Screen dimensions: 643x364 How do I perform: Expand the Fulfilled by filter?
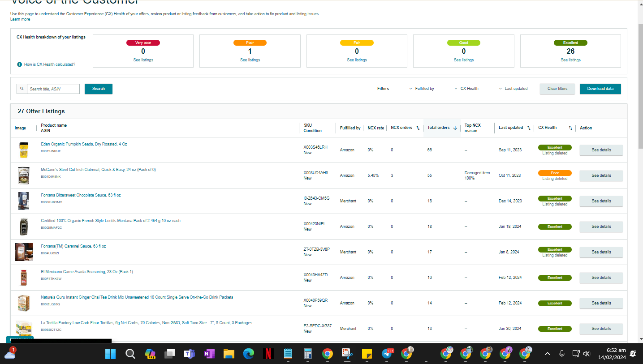point(422,89)
